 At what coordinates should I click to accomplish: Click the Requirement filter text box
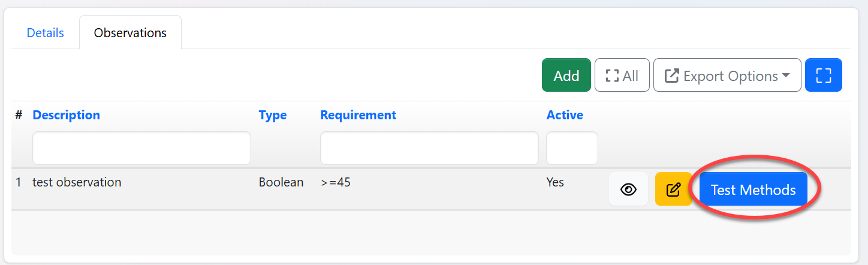tap(429, 148)
